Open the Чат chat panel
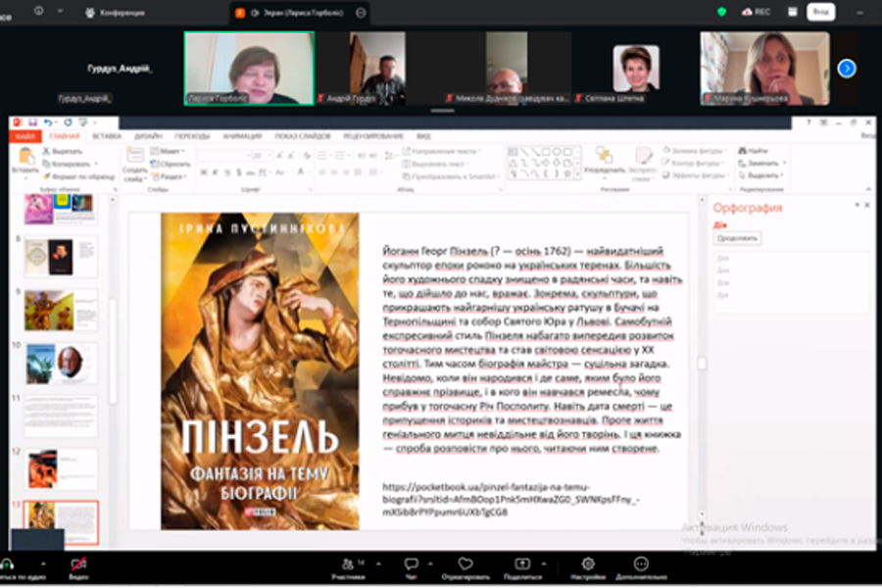Screen dimensions: 882x588 (411, 564)
